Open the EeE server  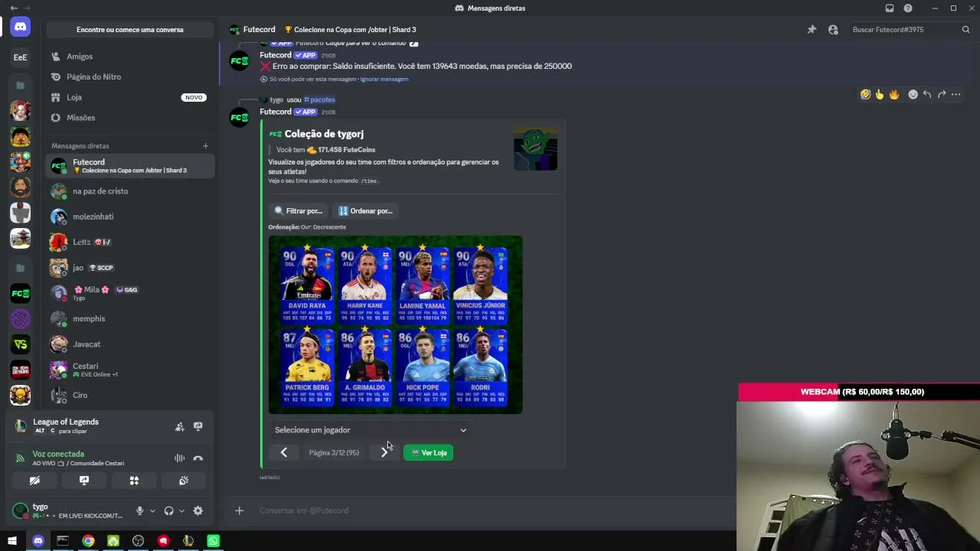21,57
